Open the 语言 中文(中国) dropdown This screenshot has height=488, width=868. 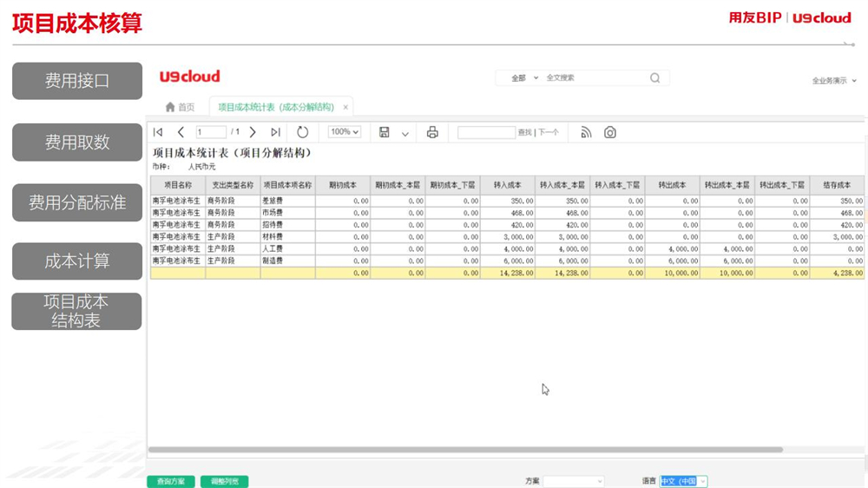[x=684, y=481]
